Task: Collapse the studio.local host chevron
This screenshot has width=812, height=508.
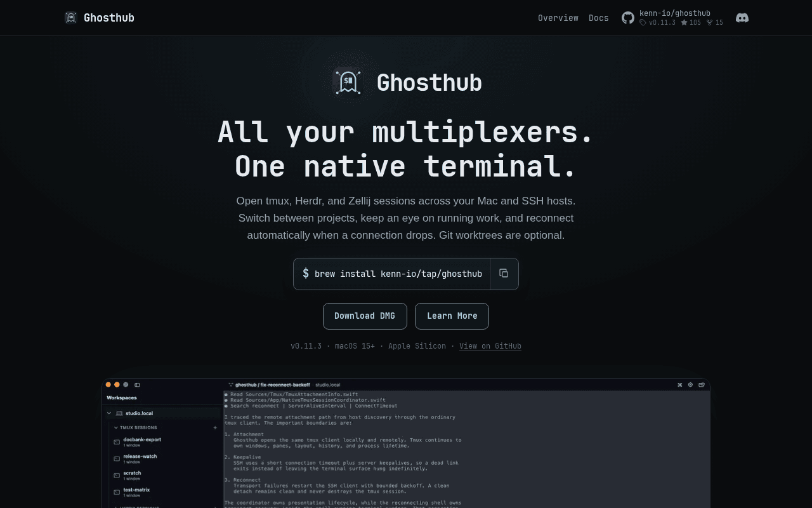Action: 109,413
